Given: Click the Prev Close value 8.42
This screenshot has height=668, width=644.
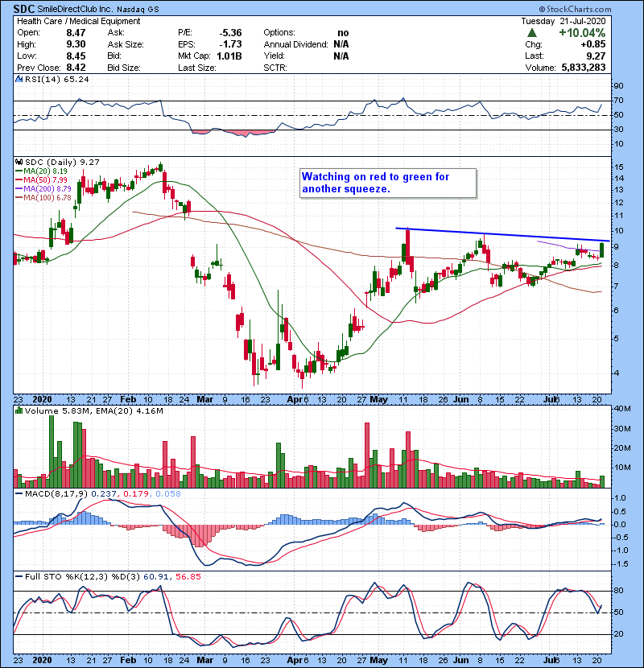Looking at the screenshot, I should [76, 68].
